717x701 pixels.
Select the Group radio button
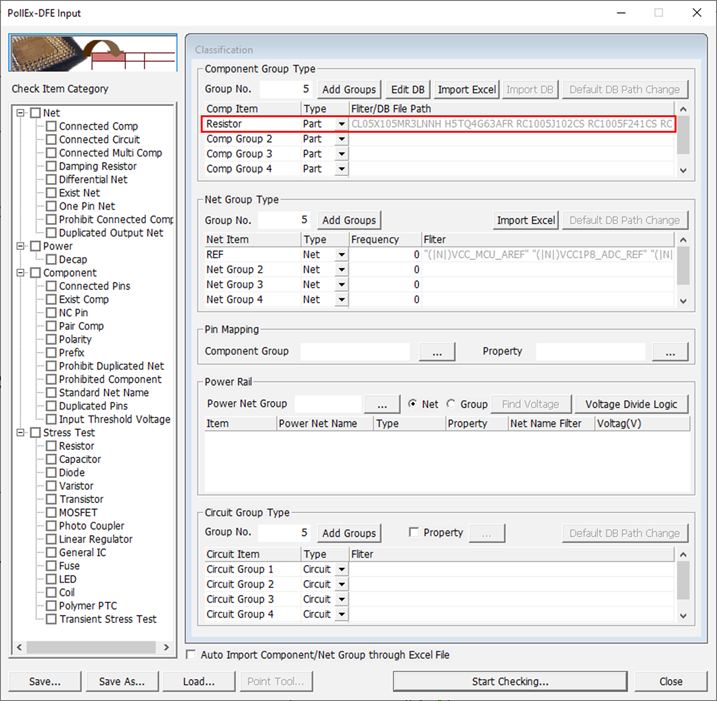451,404
